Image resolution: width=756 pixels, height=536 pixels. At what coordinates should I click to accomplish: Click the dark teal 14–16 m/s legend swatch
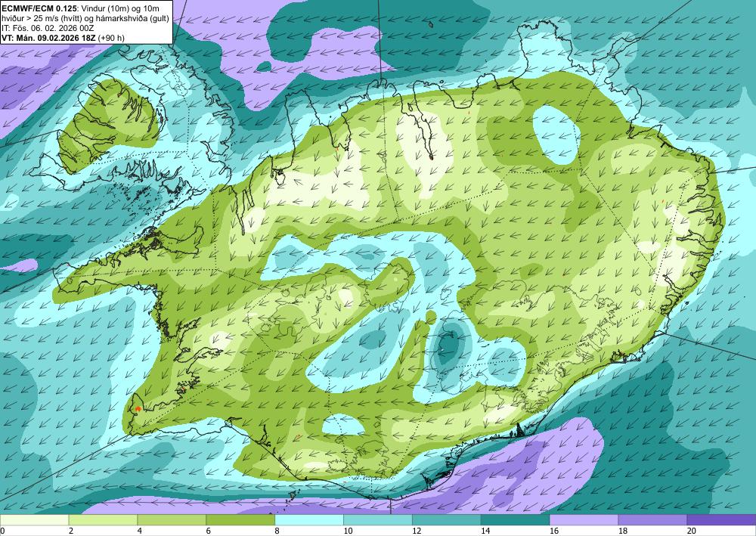pos(515,520)
